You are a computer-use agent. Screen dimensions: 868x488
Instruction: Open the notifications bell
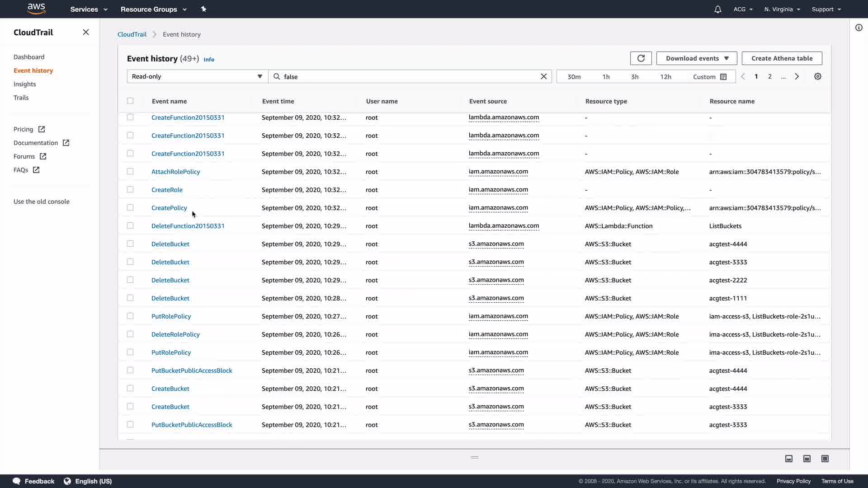(717, 9)
